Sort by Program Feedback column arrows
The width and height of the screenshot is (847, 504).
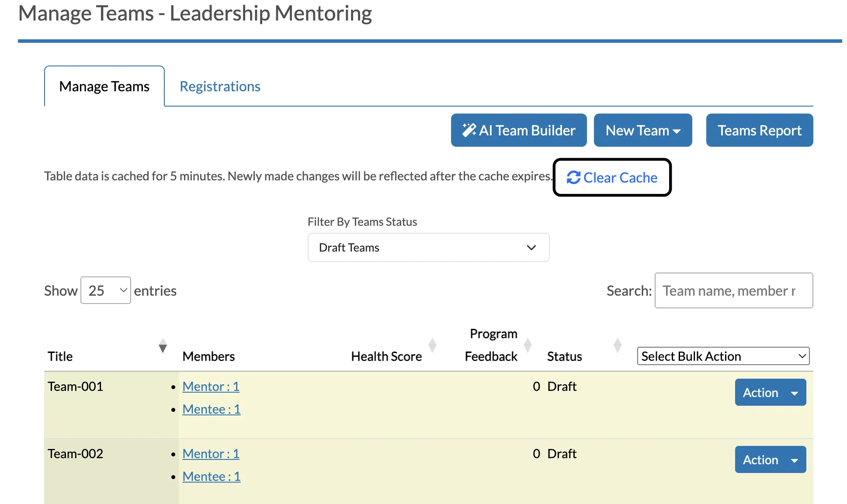click(x=528, y=345)
